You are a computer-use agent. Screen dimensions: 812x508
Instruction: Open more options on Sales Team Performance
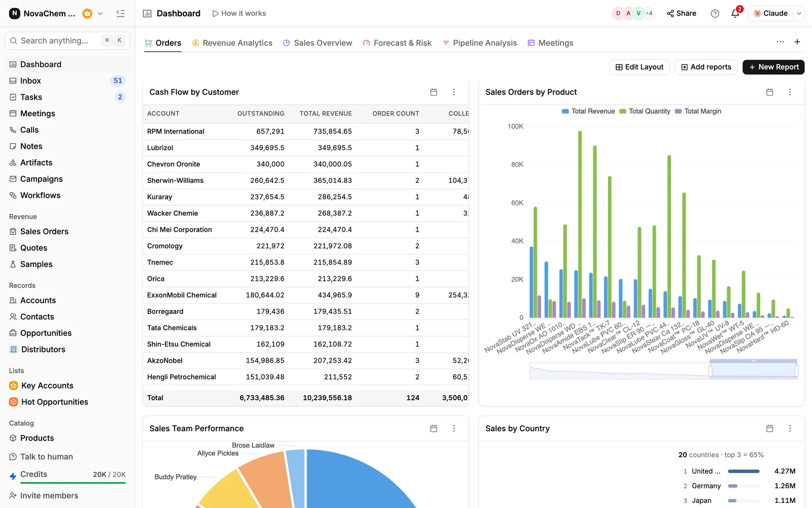coord(454,428)
